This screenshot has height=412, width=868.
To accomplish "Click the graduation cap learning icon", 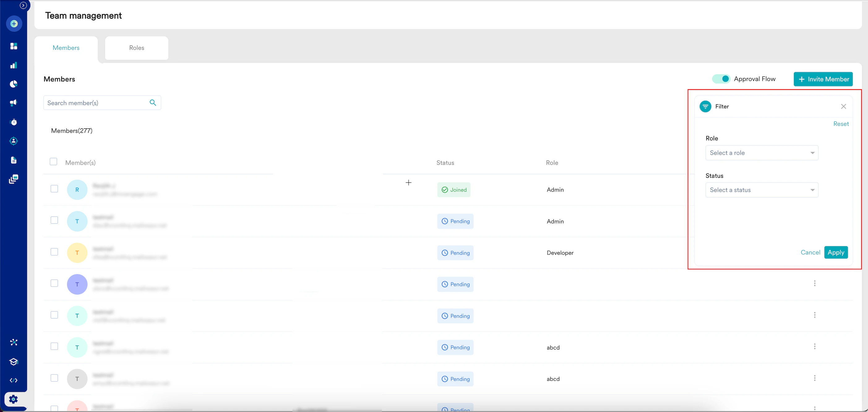I will click(x=14, y=362).
